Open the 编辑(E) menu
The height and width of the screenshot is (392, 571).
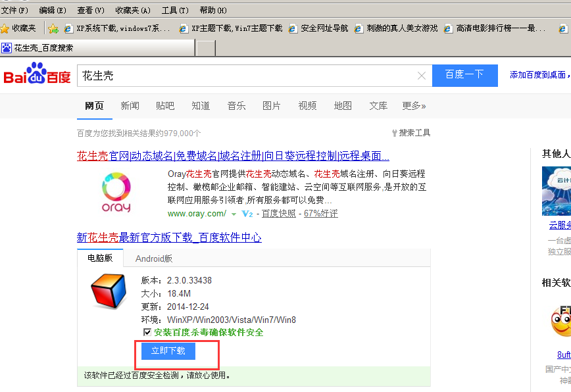coord(53,10)
